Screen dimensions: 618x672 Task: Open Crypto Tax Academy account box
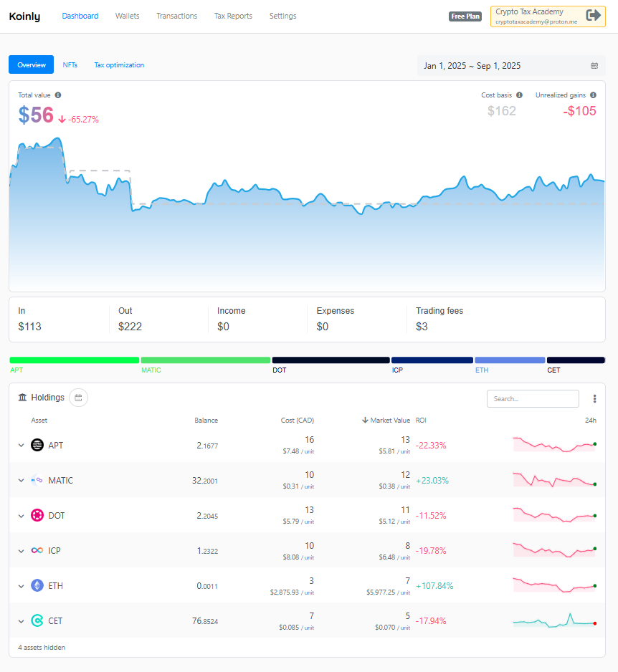548,16
